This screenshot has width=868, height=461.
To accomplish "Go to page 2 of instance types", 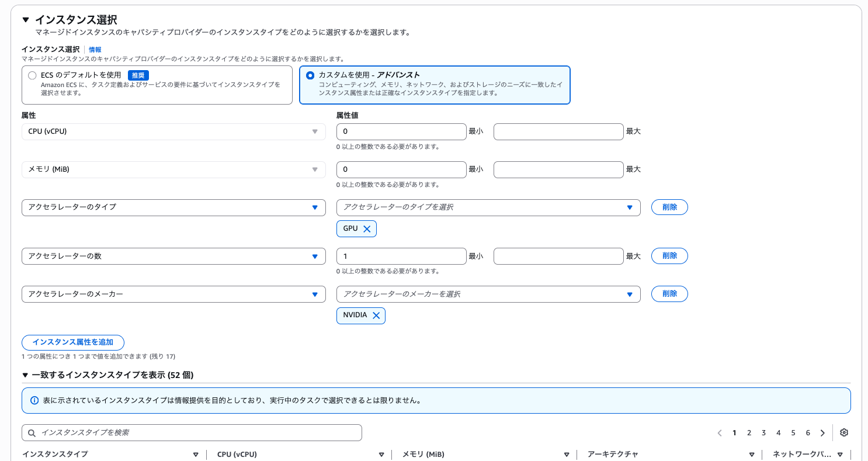I will pos(749,433).
